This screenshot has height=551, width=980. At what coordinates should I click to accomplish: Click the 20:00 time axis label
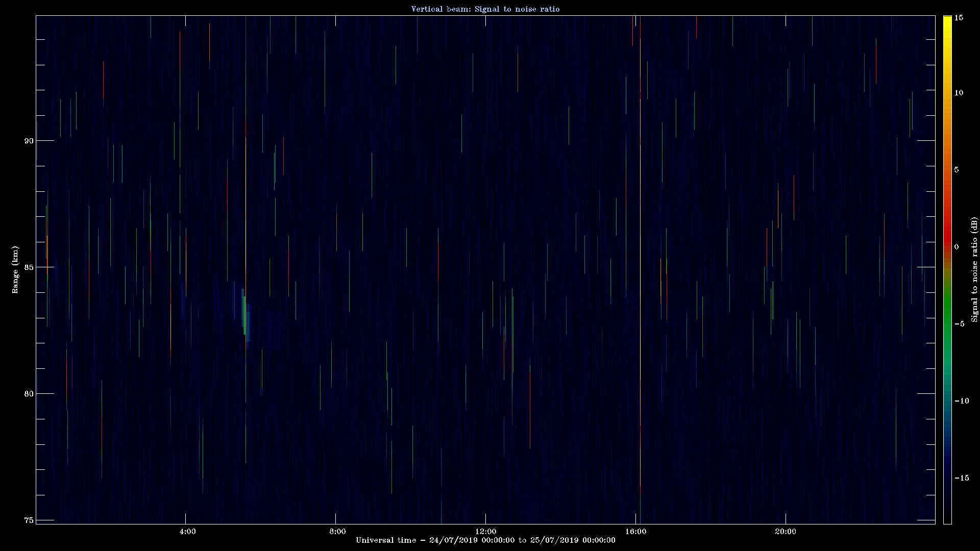coord(785,532)
